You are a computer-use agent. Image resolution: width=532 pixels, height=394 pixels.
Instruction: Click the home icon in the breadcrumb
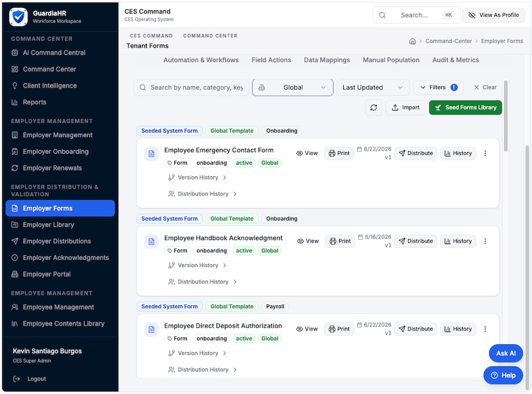point(413,41)
